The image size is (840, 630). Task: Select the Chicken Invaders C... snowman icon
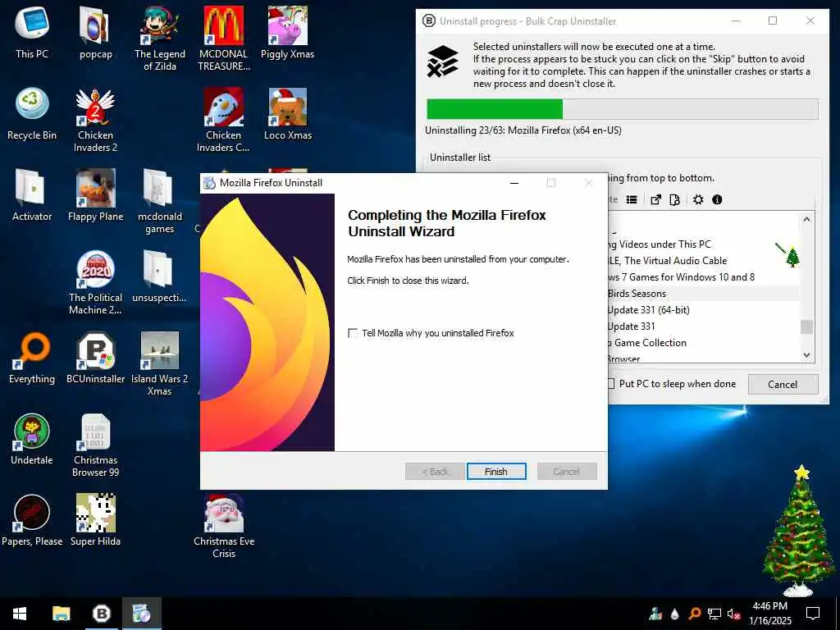(x=223, y=120)
